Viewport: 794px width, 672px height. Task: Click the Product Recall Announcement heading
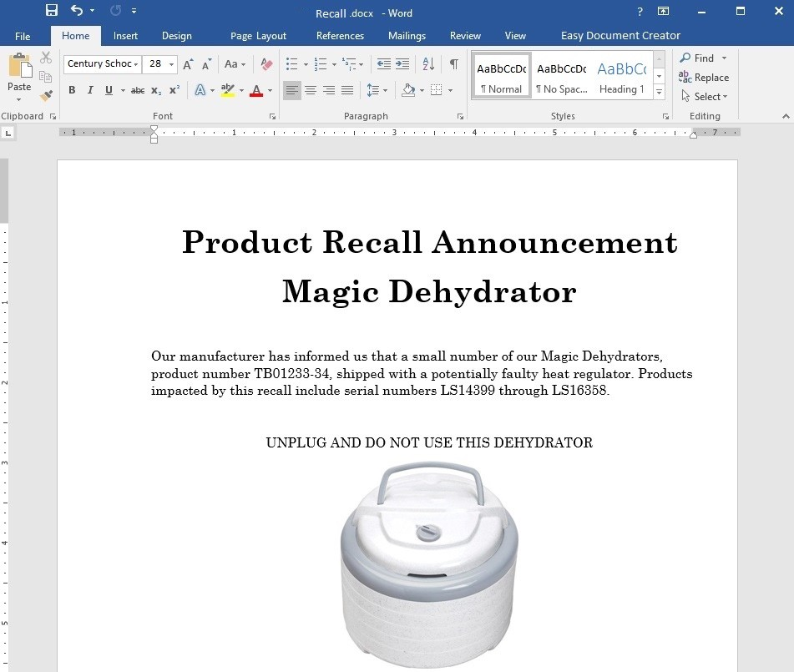[429, 242]
